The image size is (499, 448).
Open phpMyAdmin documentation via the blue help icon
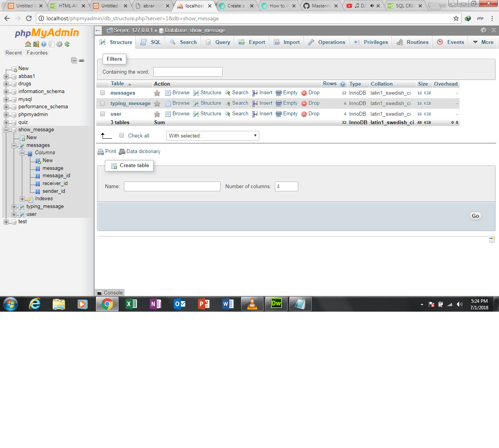pos(44,44)
